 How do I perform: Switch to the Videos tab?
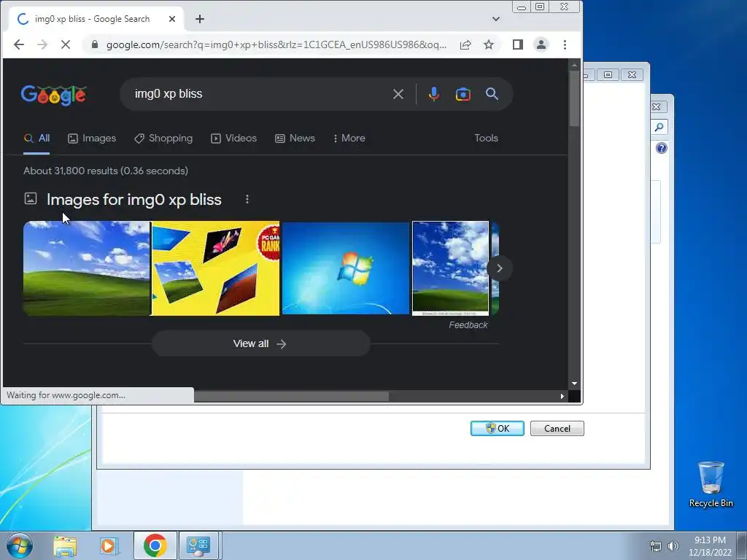pos(234,138)
